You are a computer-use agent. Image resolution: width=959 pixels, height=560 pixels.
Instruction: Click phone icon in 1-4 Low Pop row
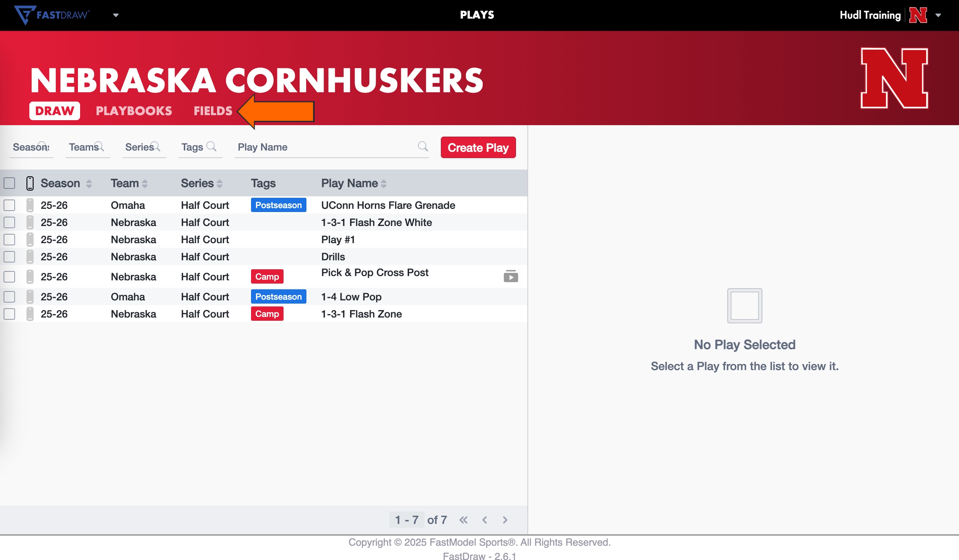click(x=30, y=296)
